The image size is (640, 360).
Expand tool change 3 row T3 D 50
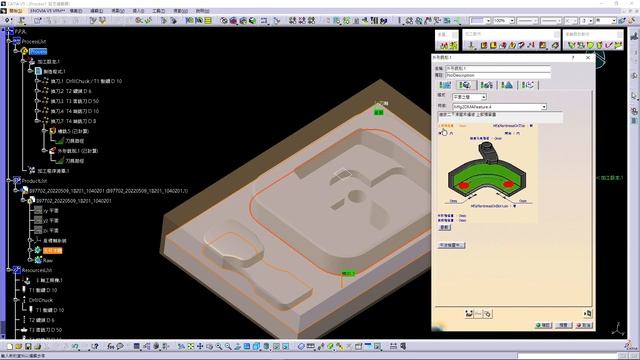(x=37, y=101)
